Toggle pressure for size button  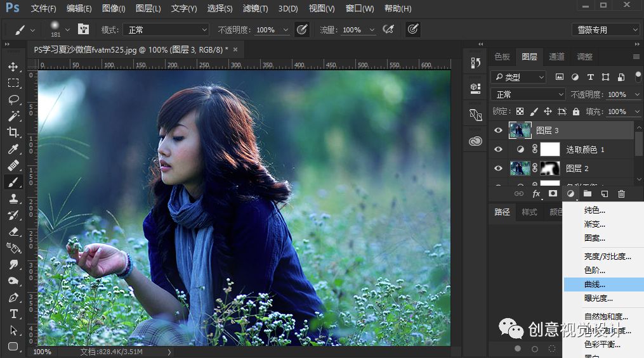click(413, 29)
